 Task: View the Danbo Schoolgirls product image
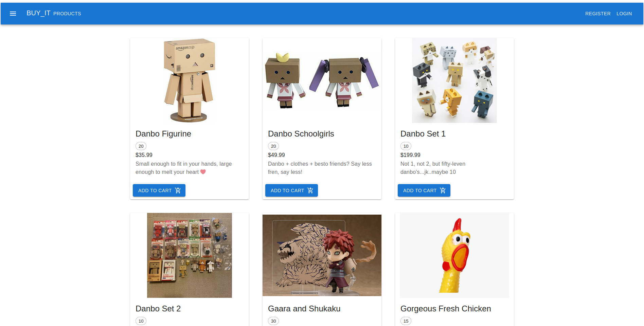pos(322,80)
